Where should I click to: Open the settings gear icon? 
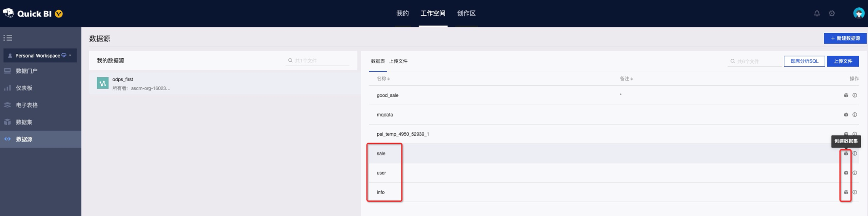pyautogui.click(x=832, y=13)
